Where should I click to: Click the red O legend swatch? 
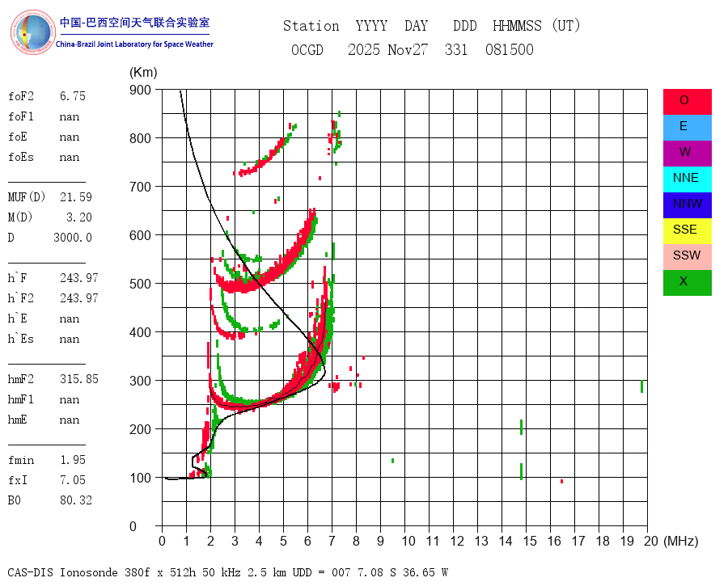coord(687,102)
